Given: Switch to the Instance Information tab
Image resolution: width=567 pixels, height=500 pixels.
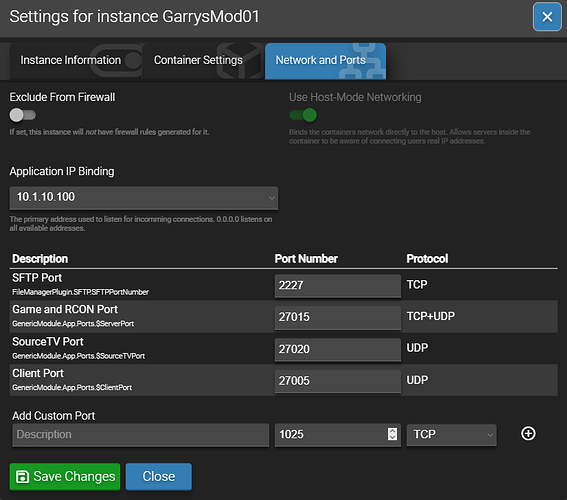Looking at the screenshot, I should [x=71, y=60].
